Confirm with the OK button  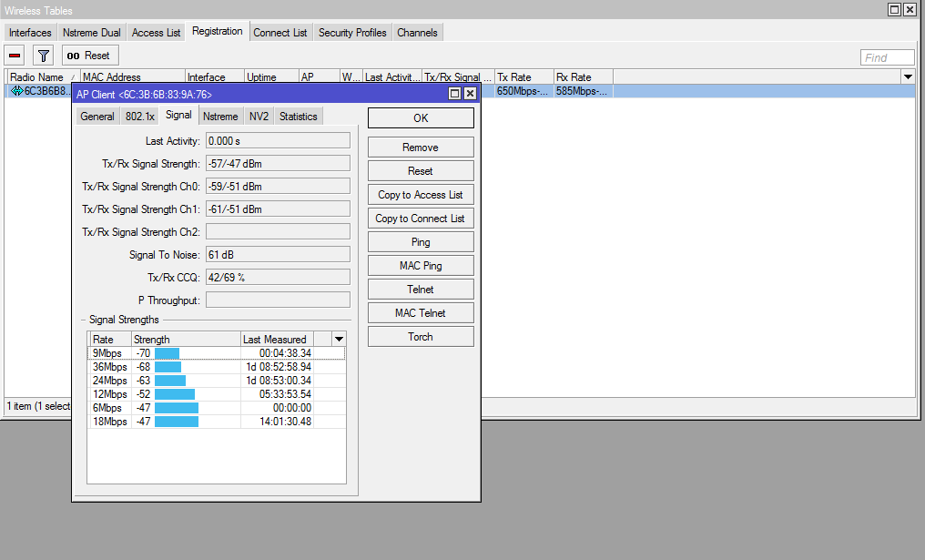pyautogui.click(x=421, y=118)
